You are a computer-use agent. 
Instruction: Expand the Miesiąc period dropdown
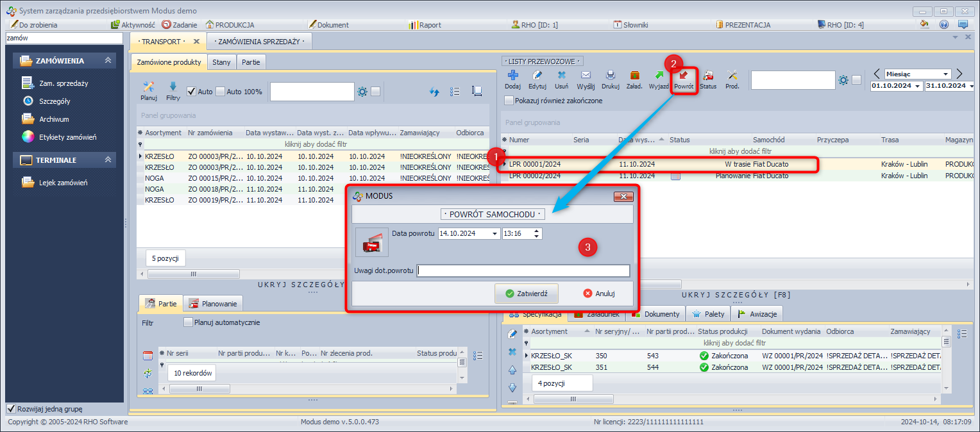pyautogui.click(x=945, y=74)
